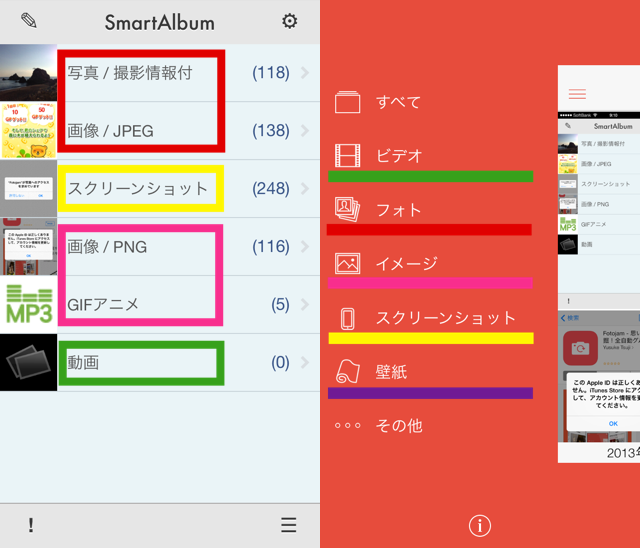
Task: Open the info circle icon at bottom
Action: (480, 526)
